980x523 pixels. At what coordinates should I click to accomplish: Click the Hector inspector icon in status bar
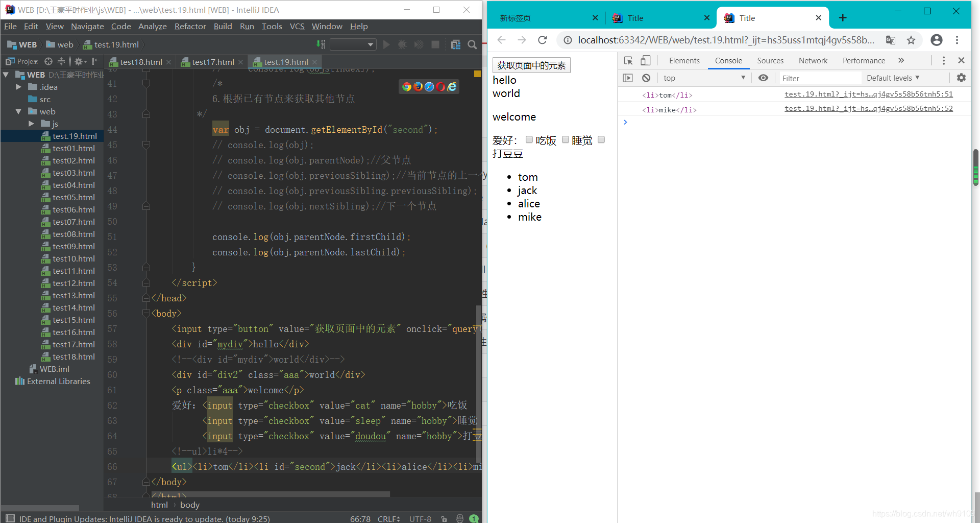tap(460, 518)
